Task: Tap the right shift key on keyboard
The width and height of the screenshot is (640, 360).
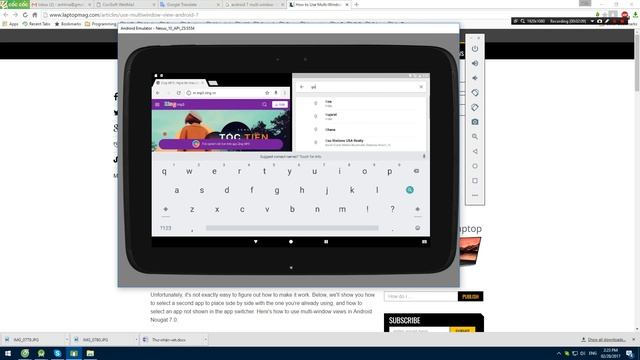Action: point(417,209)
